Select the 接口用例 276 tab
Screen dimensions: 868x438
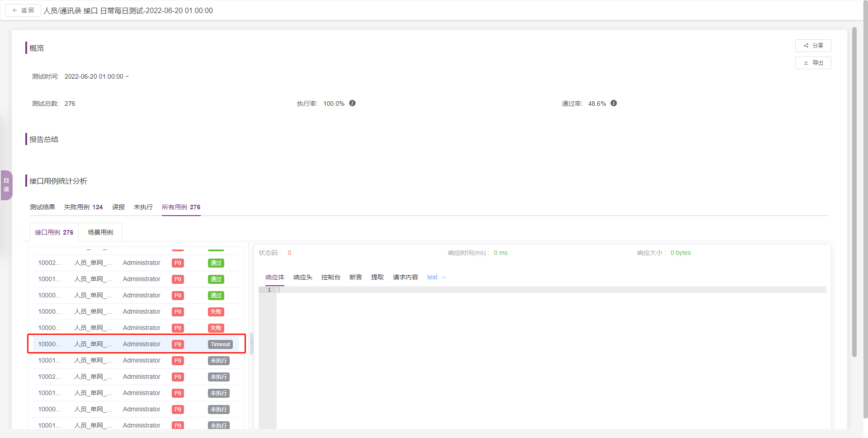point(54,232)
